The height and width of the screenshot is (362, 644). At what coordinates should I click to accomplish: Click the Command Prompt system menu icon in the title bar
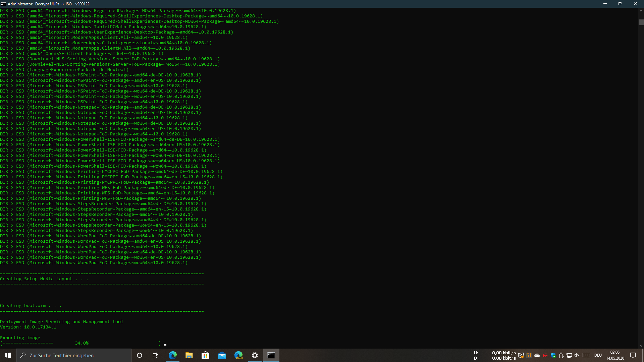tap(3, 4)
